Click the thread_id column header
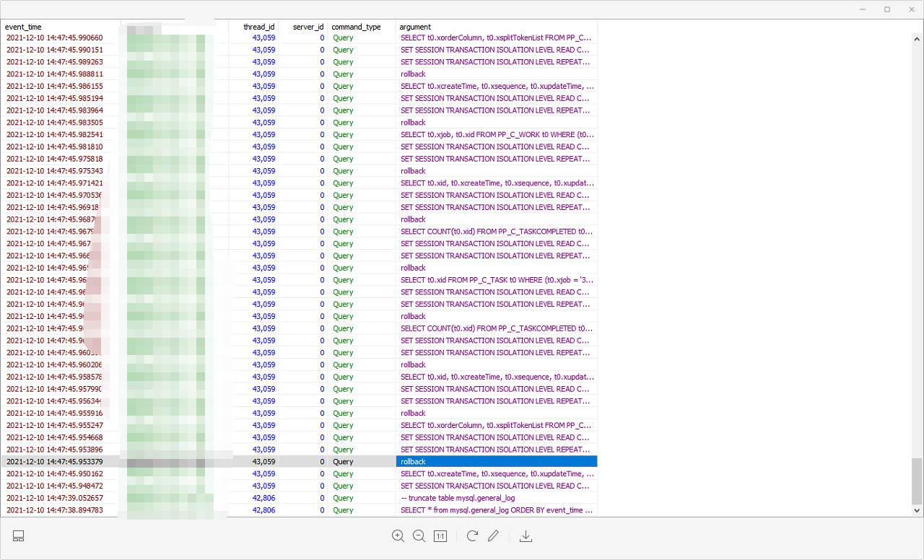This screenshot has height=560, width=924. [259, 27]
